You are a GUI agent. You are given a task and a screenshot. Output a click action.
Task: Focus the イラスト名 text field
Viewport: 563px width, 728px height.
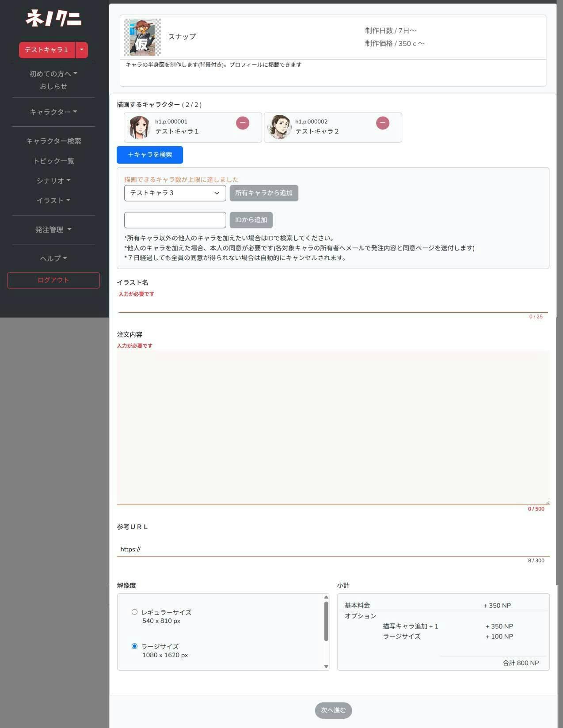(x=332, y=306)
